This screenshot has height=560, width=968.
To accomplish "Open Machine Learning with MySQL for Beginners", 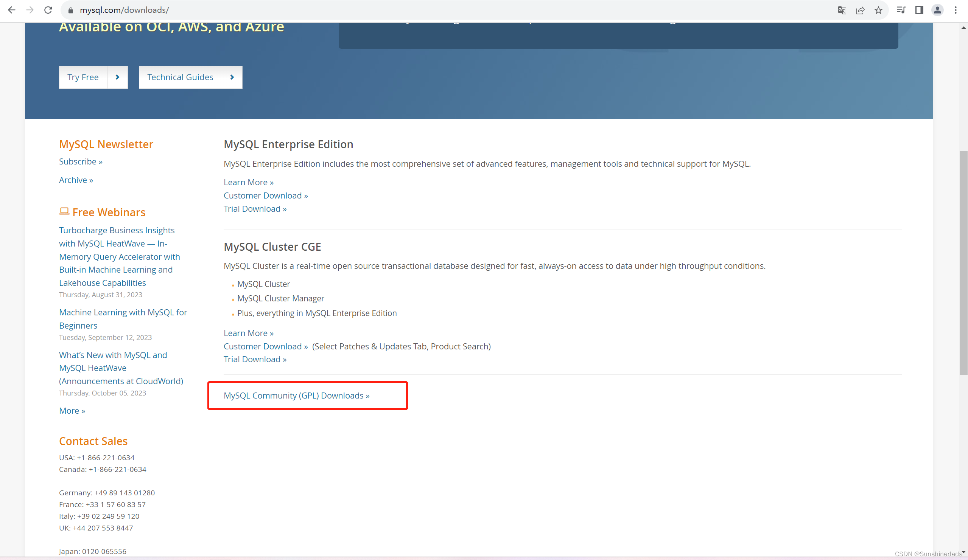I will 123,319.
